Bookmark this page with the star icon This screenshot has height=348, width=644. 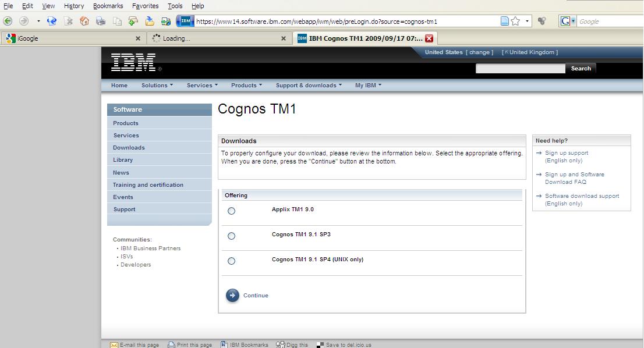click(x=515, y=21)
